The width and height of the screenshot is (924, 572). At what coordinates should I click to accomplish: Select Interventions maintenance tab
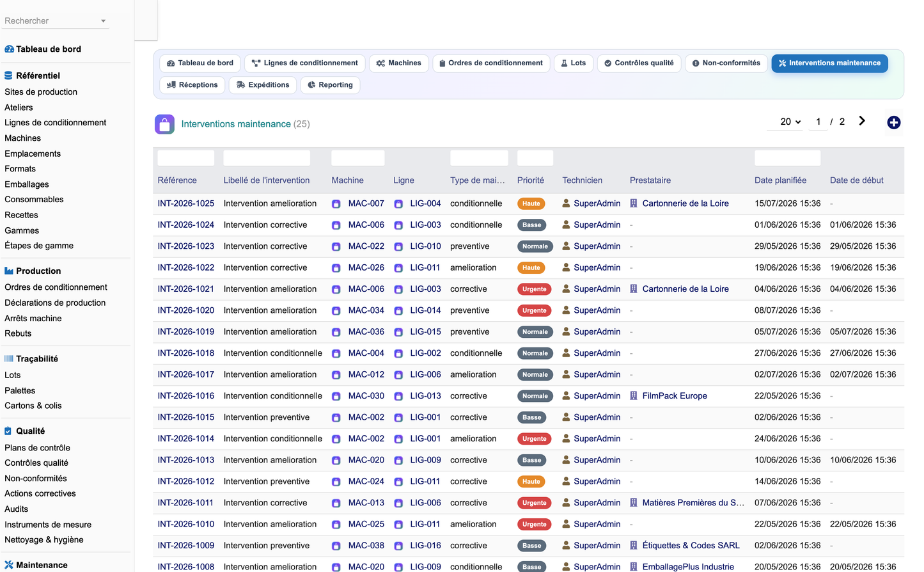pos(829,63)
